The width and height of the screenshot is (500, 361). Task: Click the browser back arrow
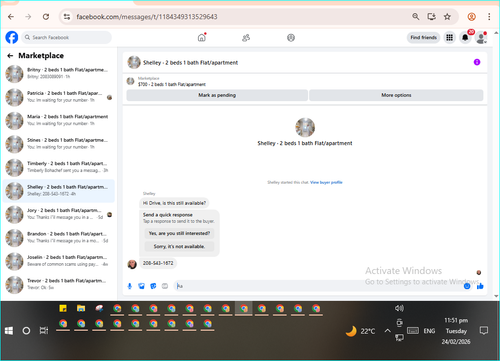click(x=11, y=17)
